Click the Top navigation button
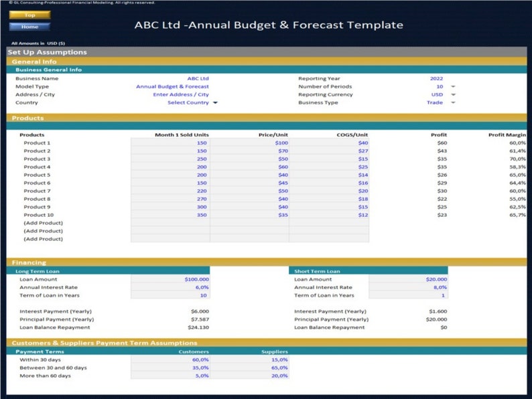Viewport: 532px width, 399px height. click(29, 15)
